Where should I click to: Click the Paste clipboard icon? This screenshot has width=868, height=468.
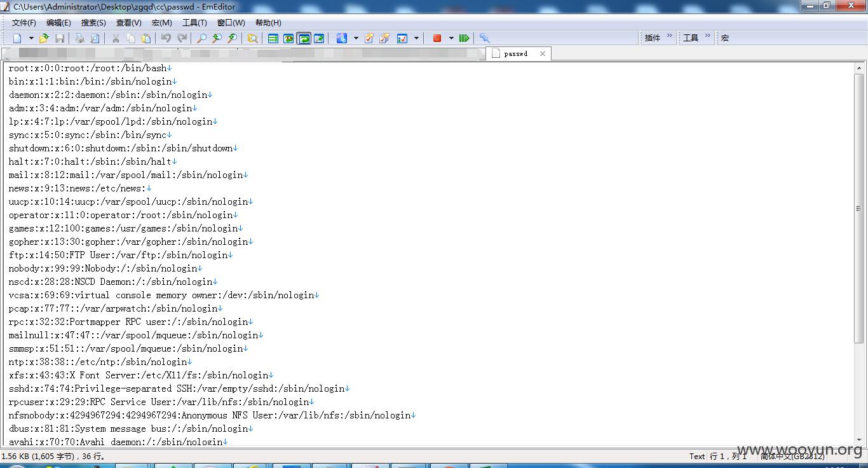[146, 38]
